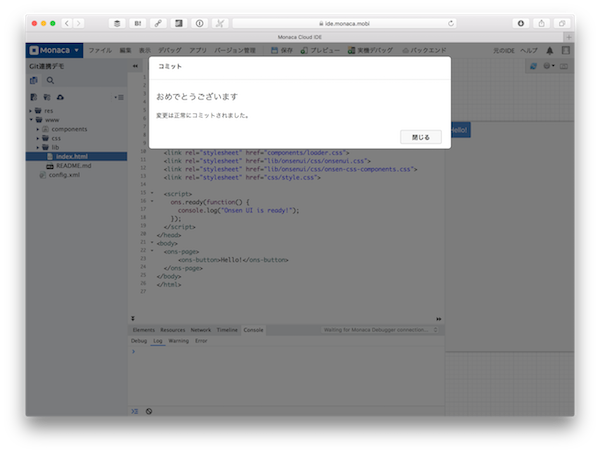Image resolution: width=600 pixels, height=453 pixels.
Task: Click the Safari address bar ide.monaca.mobi
Action: pos(344,23)
